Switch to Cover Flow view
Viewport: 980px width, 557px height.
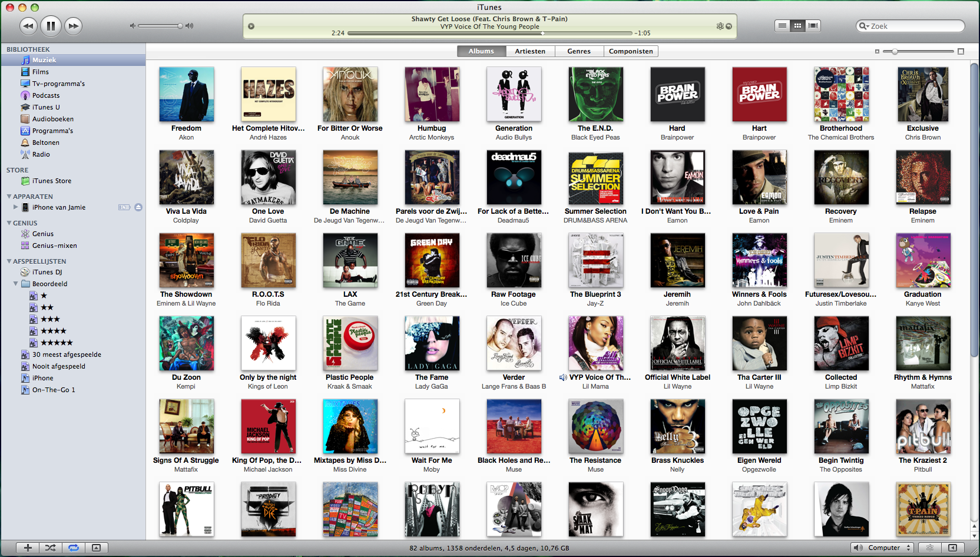coord(813,25)
